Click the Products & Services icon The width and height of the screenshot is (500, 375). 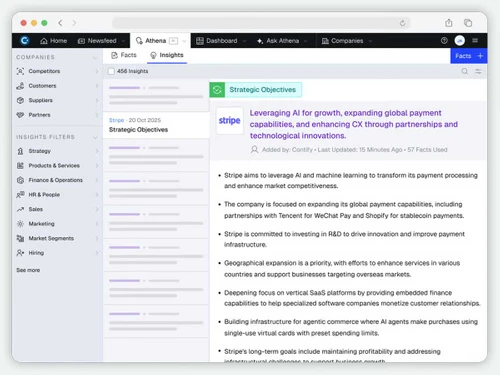20,166
